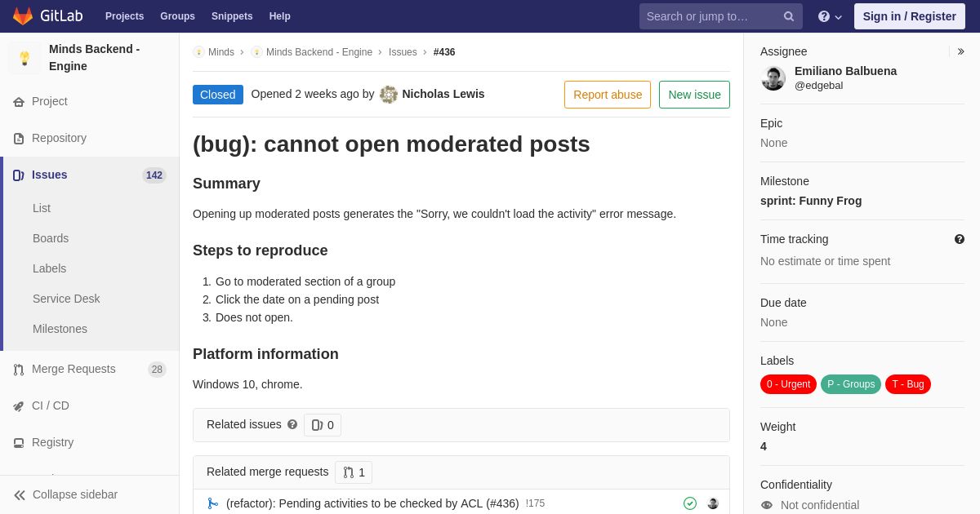The image size is (980, 514).
Task: Click the red 0 - Urgent label
Action: (x=788, y=384)
